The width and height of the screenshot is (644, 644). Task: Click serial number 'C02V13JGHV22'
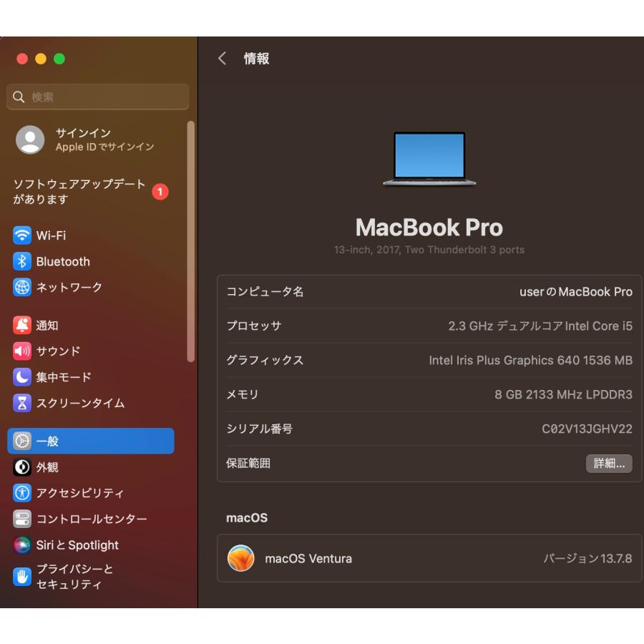point(587,429)
